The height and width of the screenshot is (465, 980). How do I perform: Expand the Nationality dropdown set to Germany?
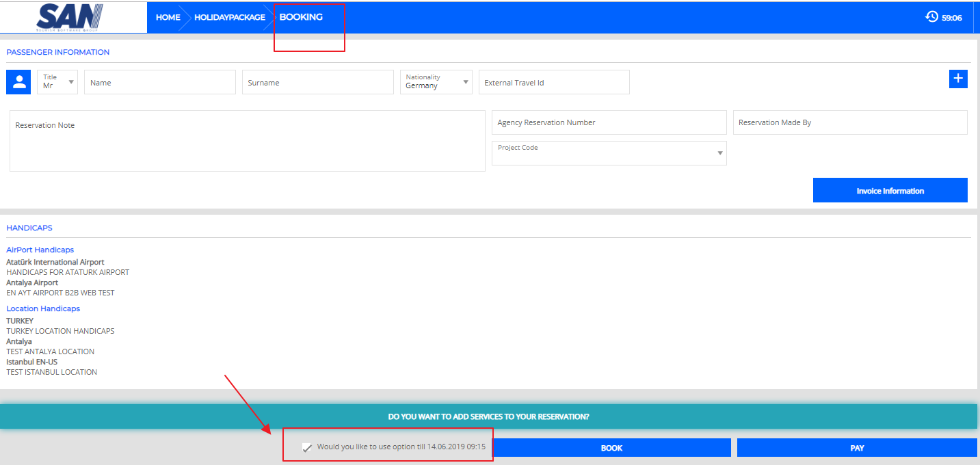436,82
